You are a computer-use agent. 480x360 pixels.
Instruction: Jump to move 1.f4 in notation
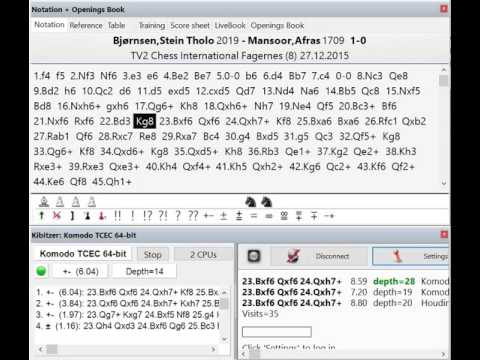coord(42,76)
